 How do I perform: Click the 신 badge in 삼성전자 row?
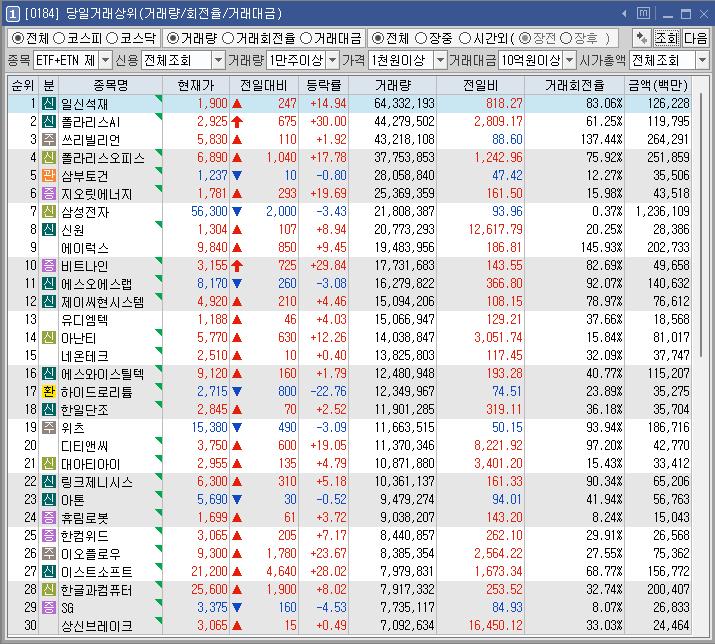[x=49, y=211]
